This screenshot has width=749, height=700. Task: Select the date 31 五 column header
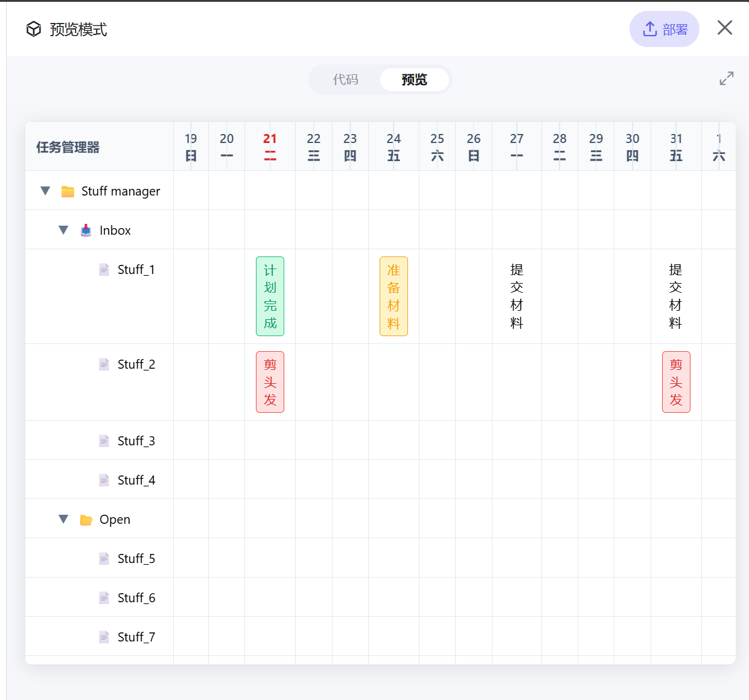point(676,147)
